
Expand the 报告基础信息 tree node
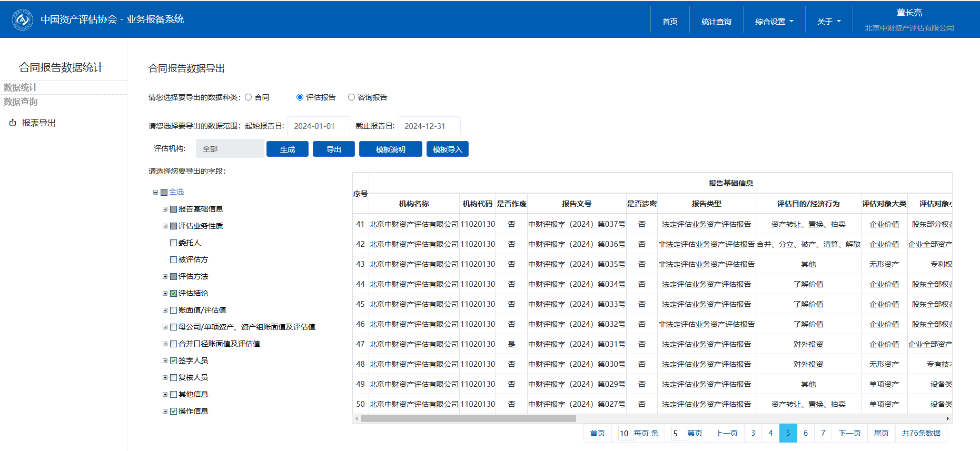165,209
